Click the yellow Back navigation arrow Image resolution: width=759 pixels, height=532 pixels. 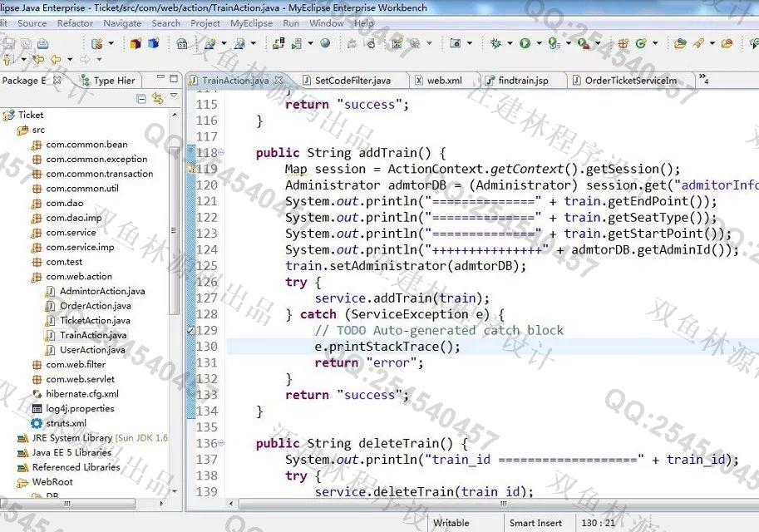coord(57,60)
